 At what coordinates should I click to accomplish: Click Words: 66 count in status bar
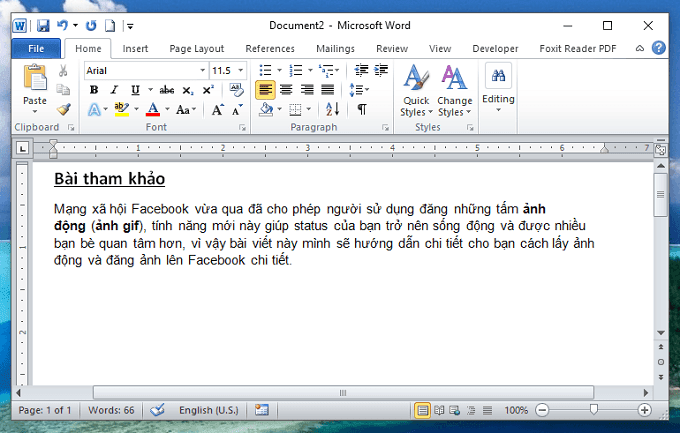pos(111,410)
